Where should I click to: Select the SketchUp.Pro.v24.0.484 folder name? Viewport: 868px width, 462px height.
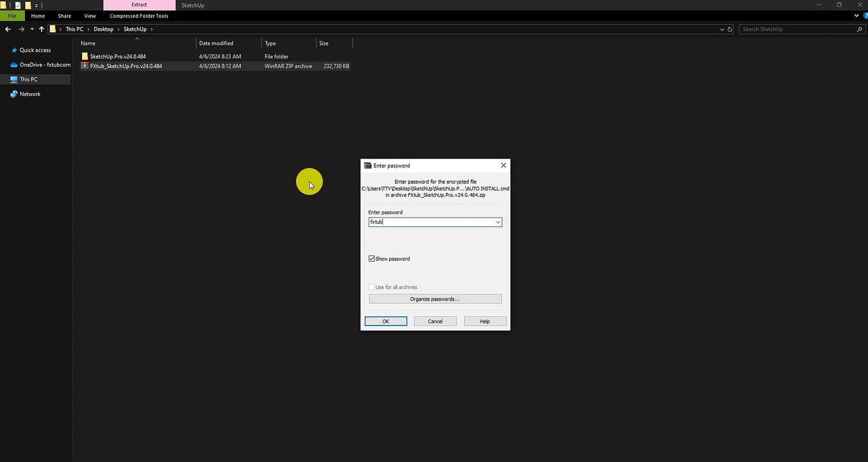[118, 56]
